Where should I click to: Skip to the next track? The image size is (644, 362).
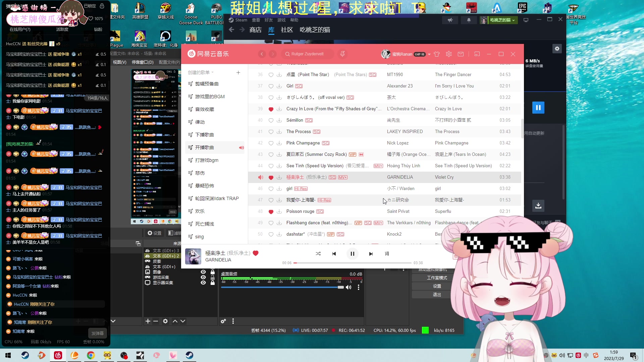point(371,254)
